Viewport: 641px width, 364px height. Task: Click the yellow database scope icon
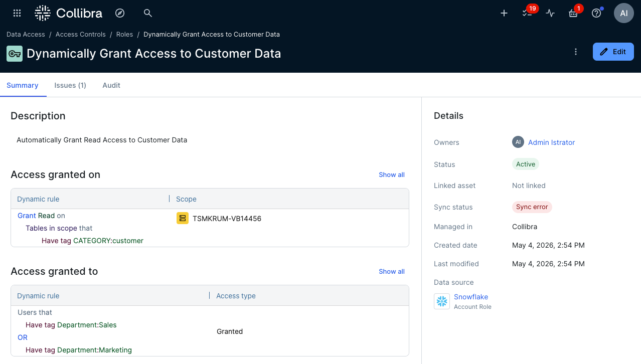pyautogui.click(x=182, y=219)
